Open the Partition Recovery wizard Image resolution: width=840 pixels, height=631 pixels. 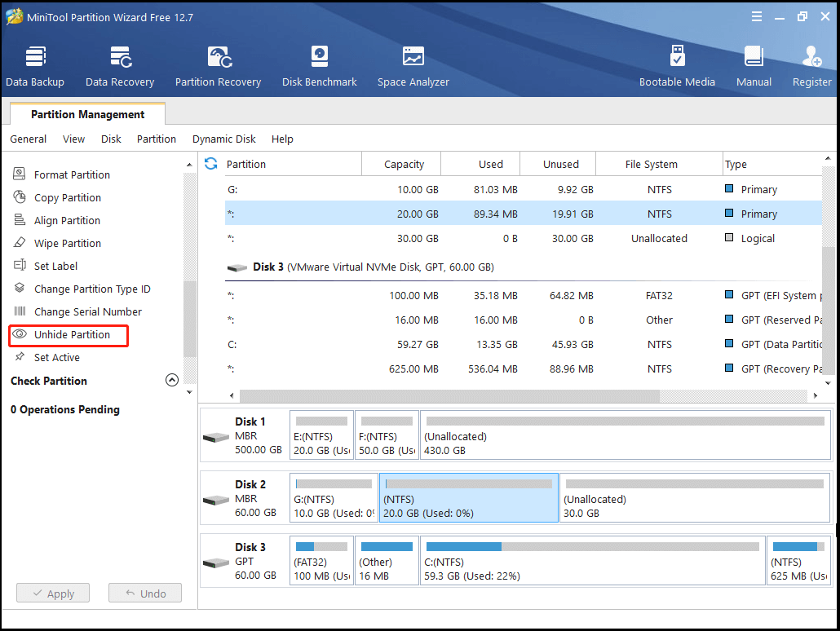pos(218,66)
